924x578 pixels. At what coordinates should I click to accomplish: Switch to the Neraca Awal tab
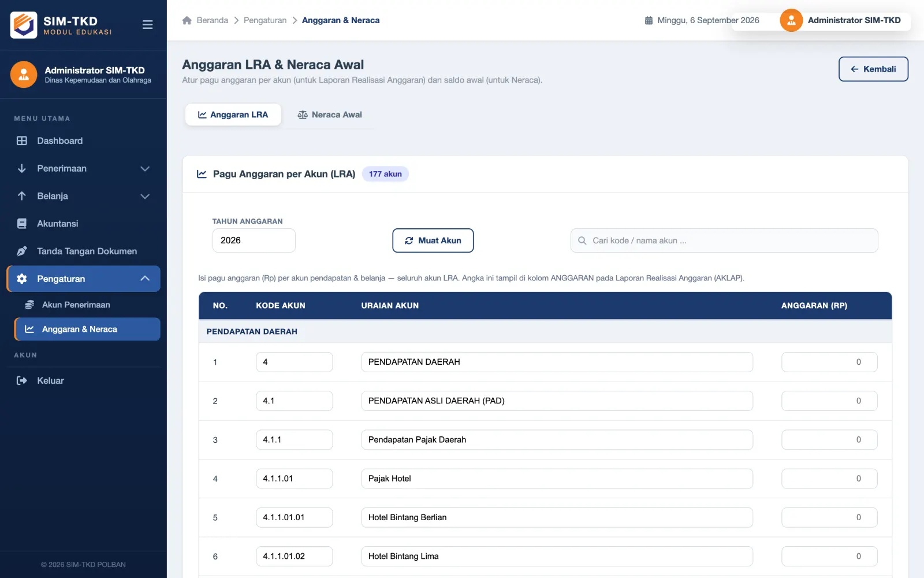pyautogui.click(x=330, y=114)
